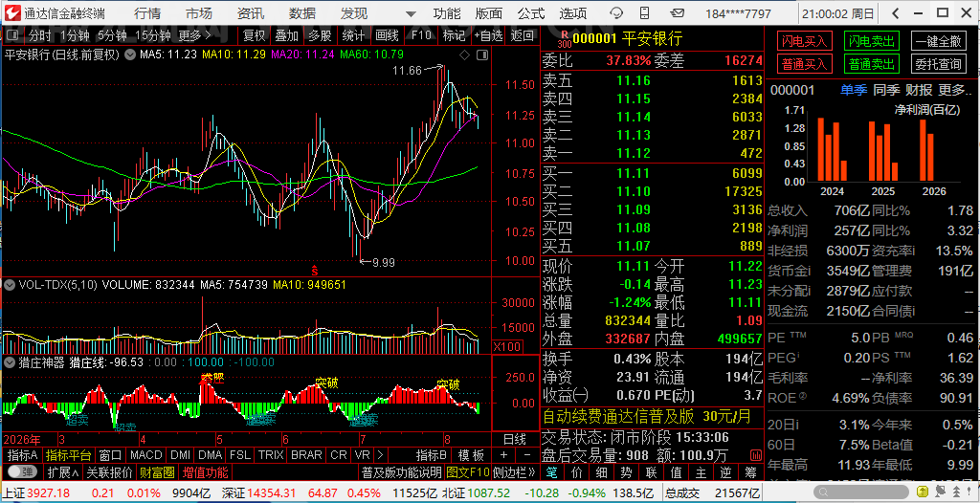Click 上证 index 3927.18 in status bar

point(35,493)
